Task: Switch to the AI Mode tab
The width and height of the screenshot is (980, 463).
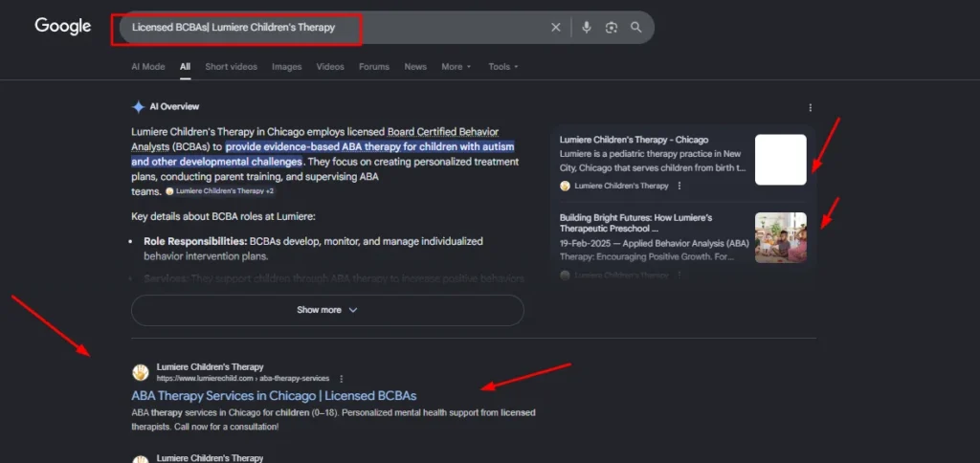Action: [x=147, y=67]
